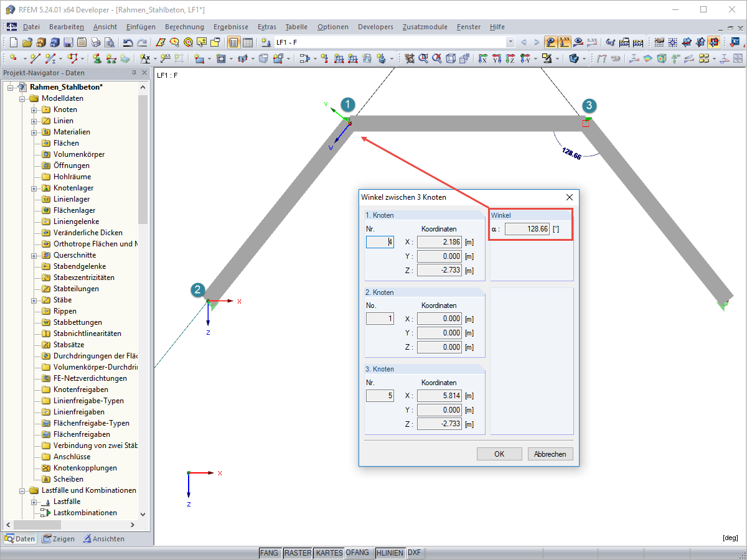Toggle show results eye button
This screenshot has height=560, width=747.
pos(578,42)
